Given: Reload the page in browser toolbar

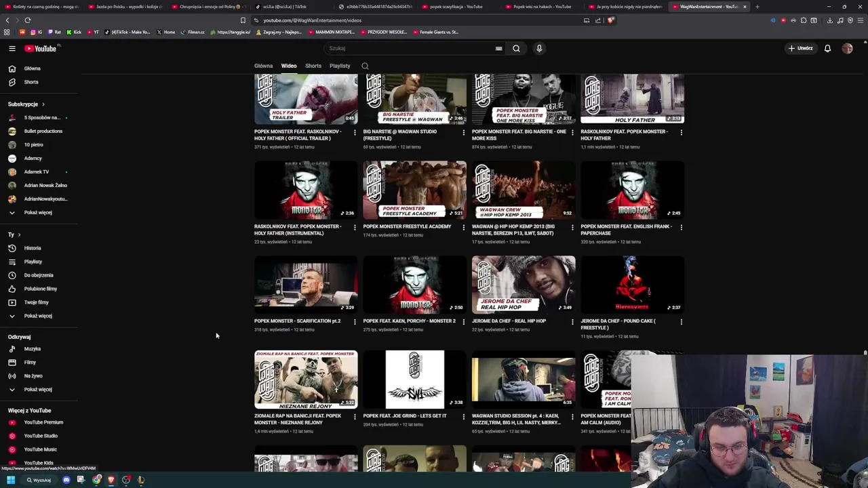Looking at the screenshot, I should (x=28, y=20).
